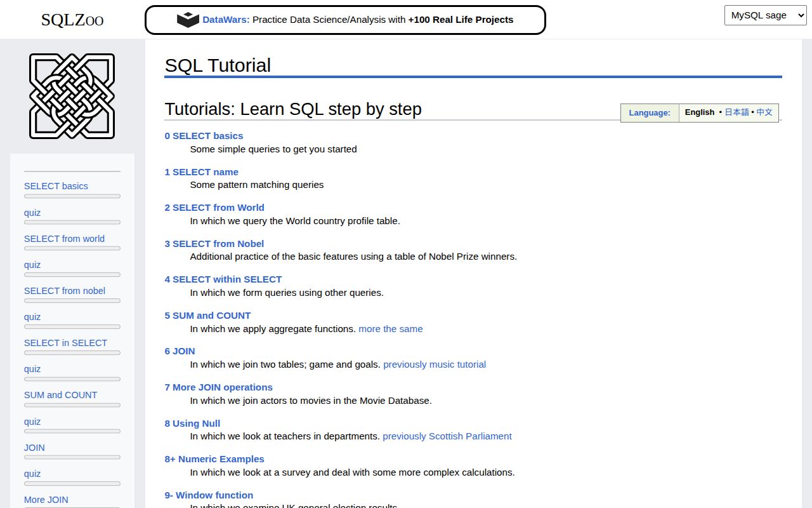The height and width of the screenshot is (508, 812).
Task: Open the SELECT from World tutorial
Action: coord(214,207)
